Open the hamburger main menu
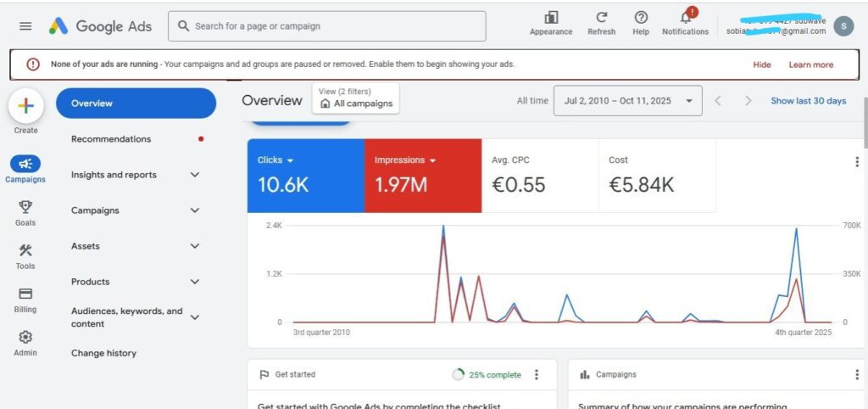This screenshot has height=409, width=868. [25, 26]
